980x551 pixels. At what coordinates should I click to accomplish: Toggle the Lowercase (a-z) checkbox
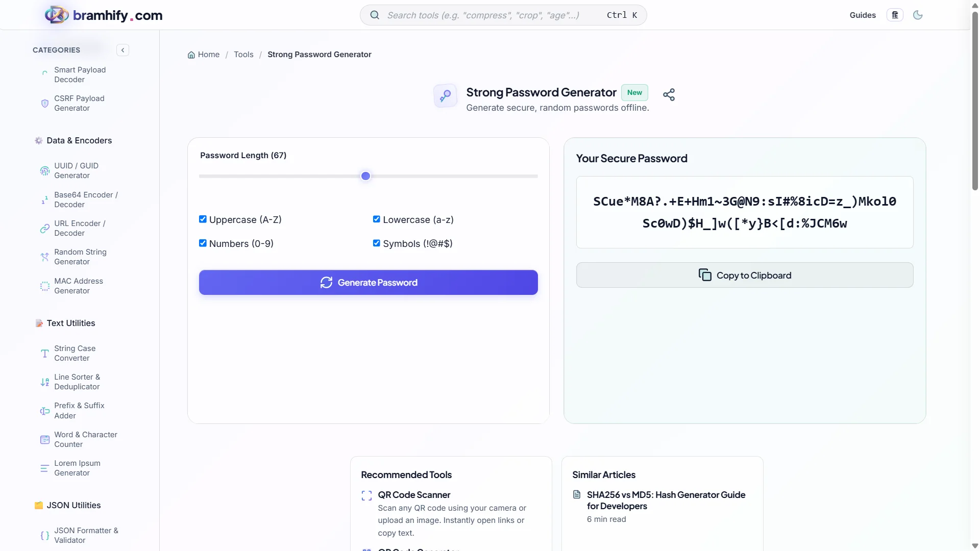377,219
